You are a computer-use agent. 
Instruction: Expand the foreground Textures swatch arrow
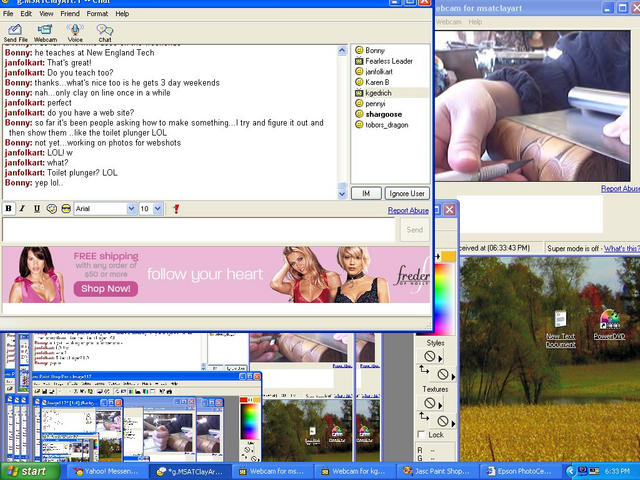click(440, 405)
